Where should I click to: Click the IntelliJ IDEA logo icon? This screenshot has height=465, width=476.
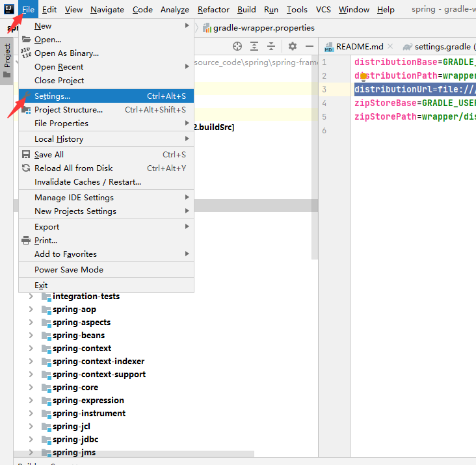pyautogui.click(x=9, y=9)
